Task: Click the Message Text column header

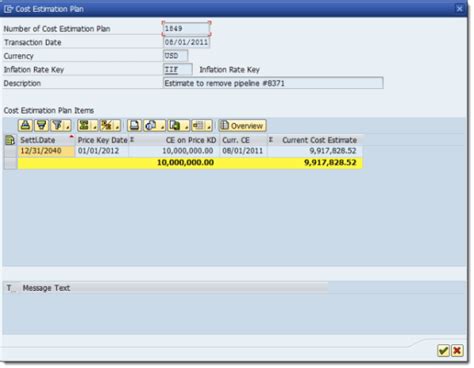Action: point(175,288)
